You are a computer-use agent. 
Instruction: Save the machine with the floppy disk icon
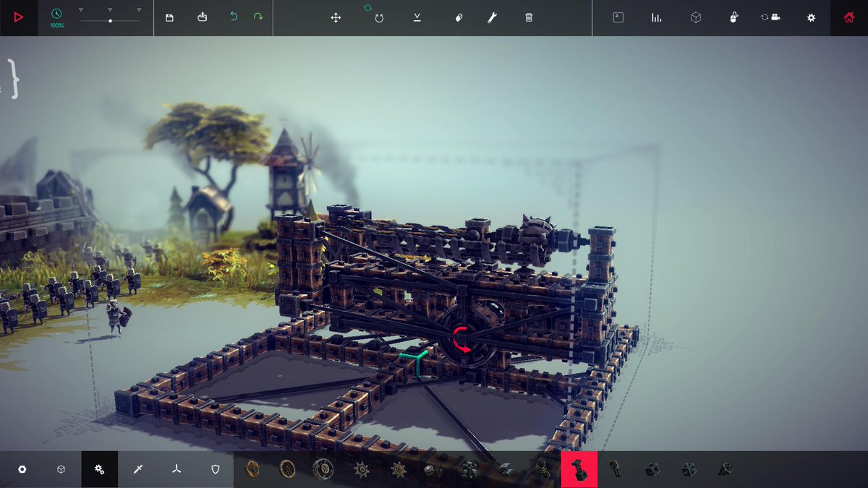click(x=169, y=17)
